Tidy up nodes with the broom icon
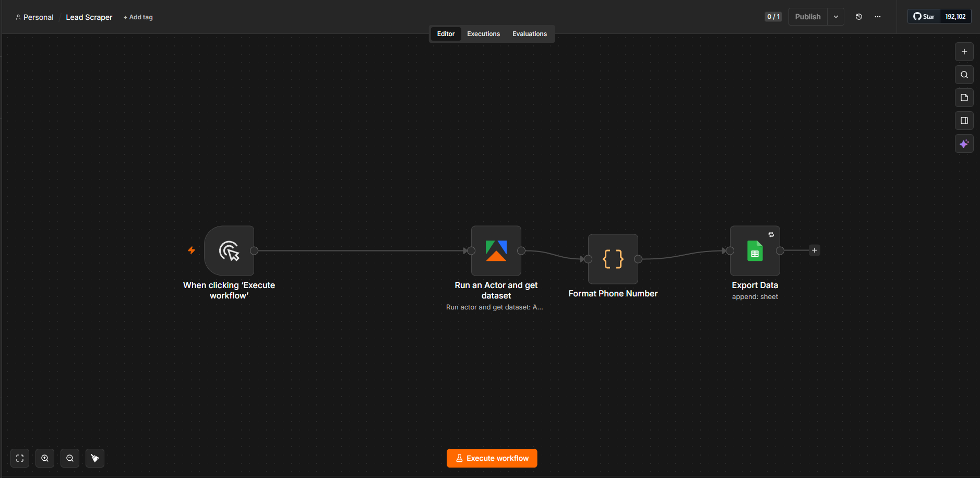Image resolution: width=980 pixels, height=478 pixels. (x=95, y=458)
